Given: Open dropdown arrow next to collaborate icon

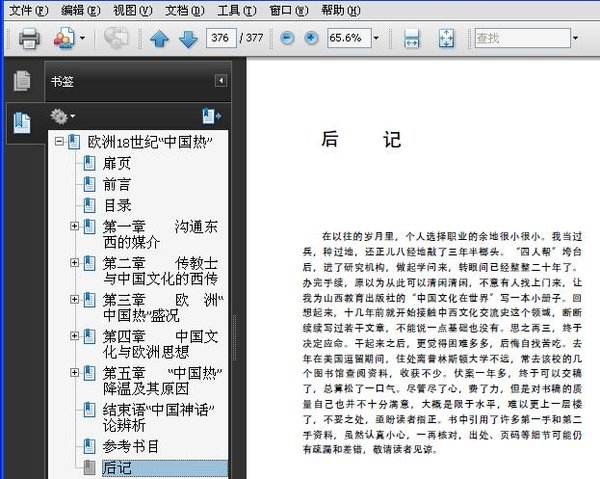Looking at the screenshot, I should 82,38.
